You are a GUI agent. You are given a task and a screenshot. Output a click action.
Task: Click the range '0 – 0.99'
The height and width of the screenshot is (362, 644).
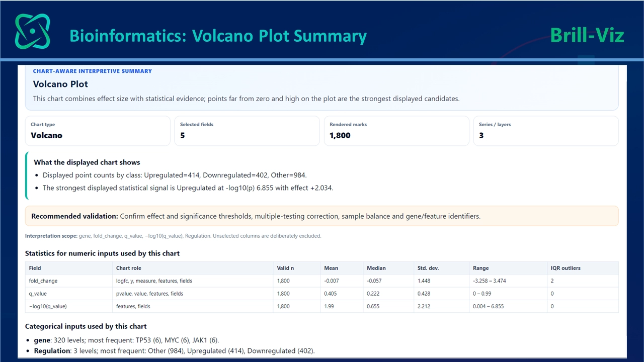(x=482, y=294)
